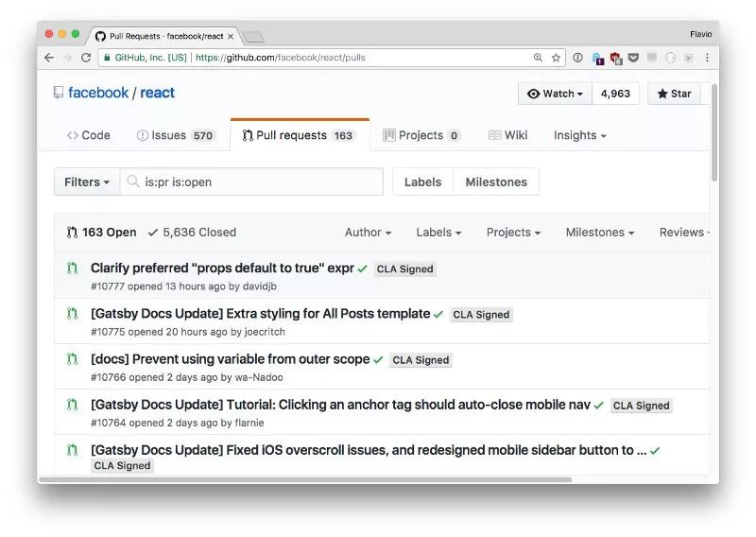Click the zoom magnifier icon in address bar
The width and height of the screenshot is (756, 537).
pyautogui.click(x=539, y=58)
